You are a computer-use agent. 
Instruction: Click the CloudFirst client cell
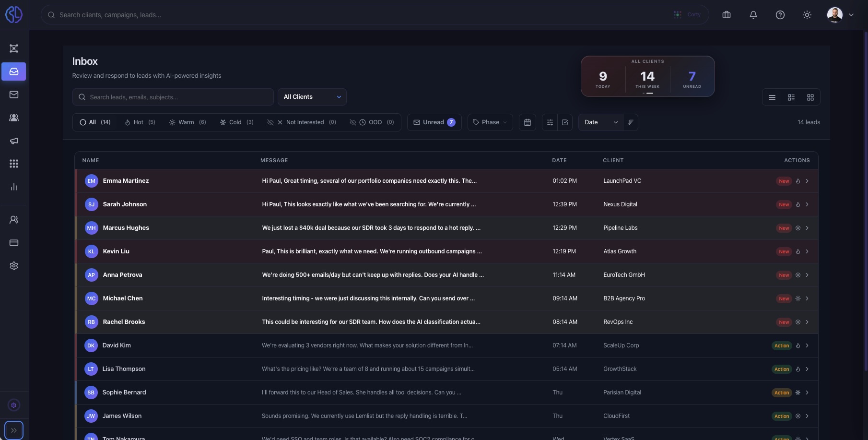pos(617,416)
